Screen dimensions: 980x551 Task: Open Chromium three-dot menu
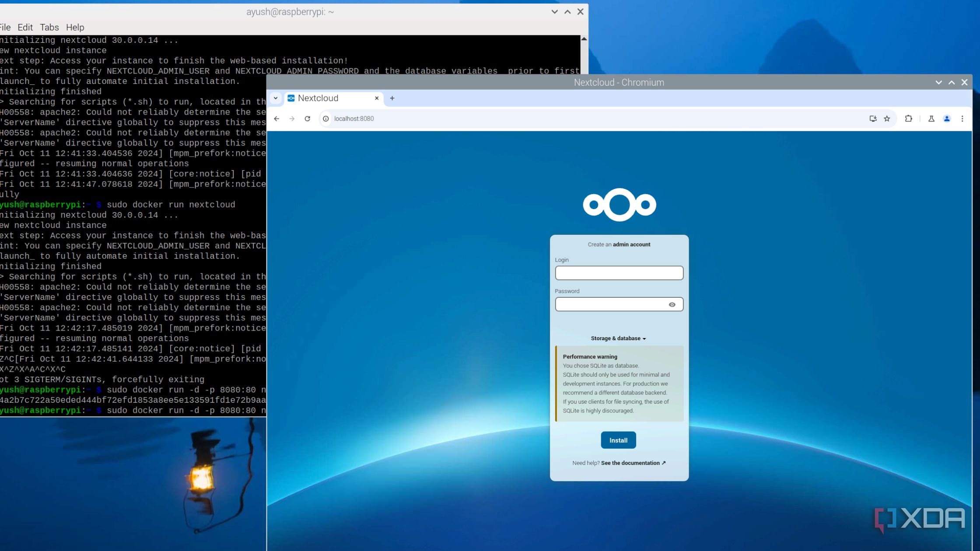[x=962, y=119]
